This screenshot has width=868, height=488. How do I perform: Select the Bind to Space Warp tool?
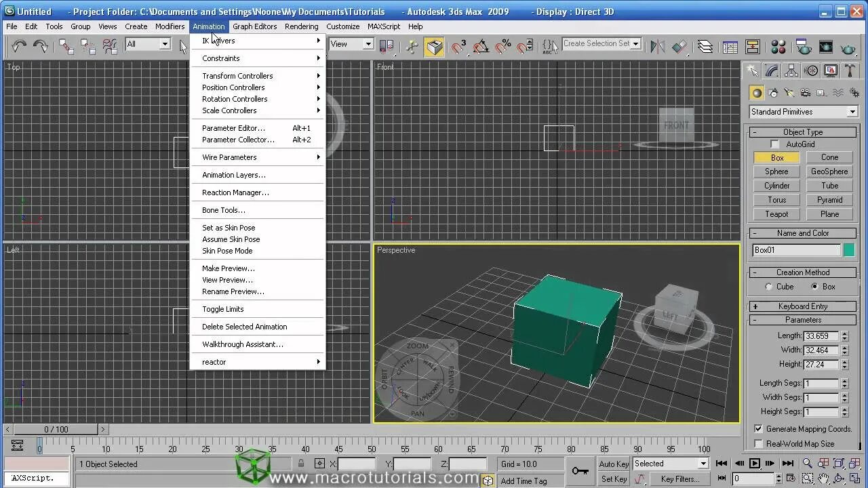(110, 46)
